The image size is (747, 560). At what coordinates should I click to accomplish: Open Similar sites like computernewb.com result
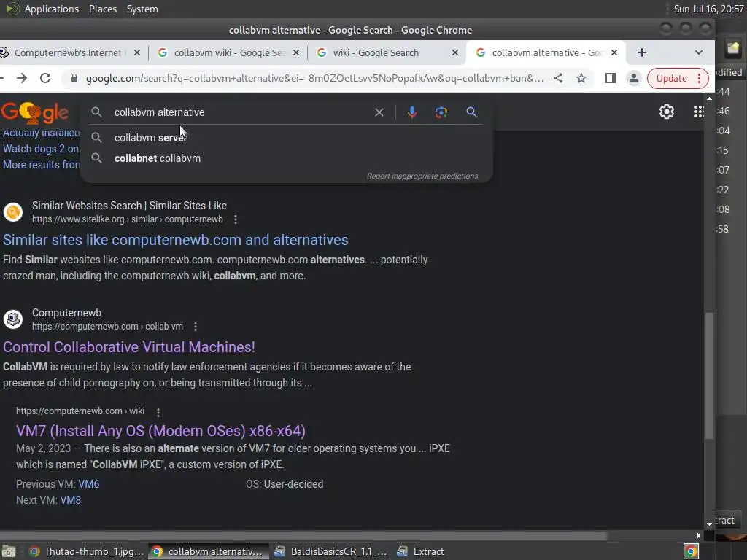pyautogui.click(x=175, y=240)
